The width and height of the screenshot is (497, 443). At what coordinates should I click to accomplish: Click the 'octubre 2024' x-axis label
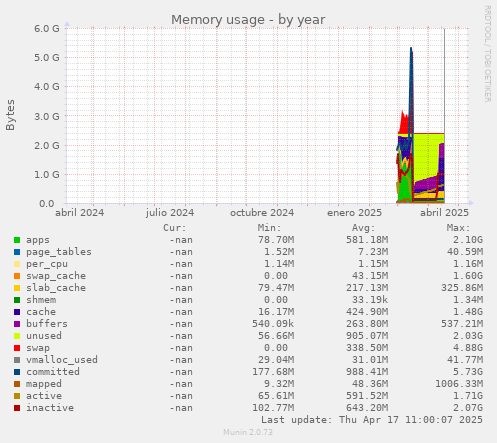coord(262,213)
